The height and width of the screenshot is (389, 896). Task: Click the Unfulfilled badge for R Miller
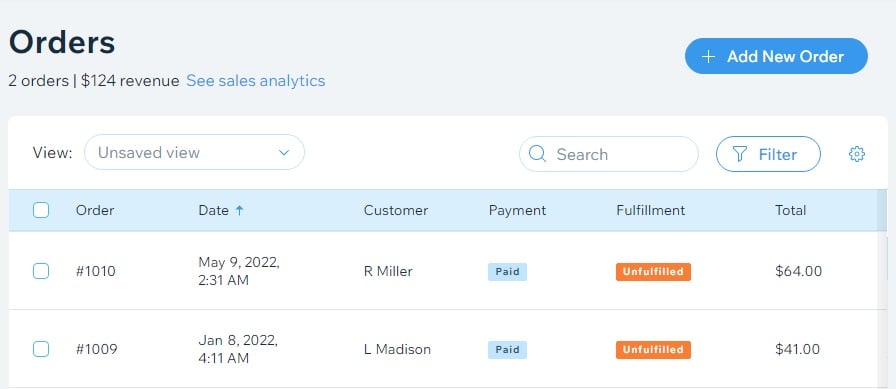653,272
